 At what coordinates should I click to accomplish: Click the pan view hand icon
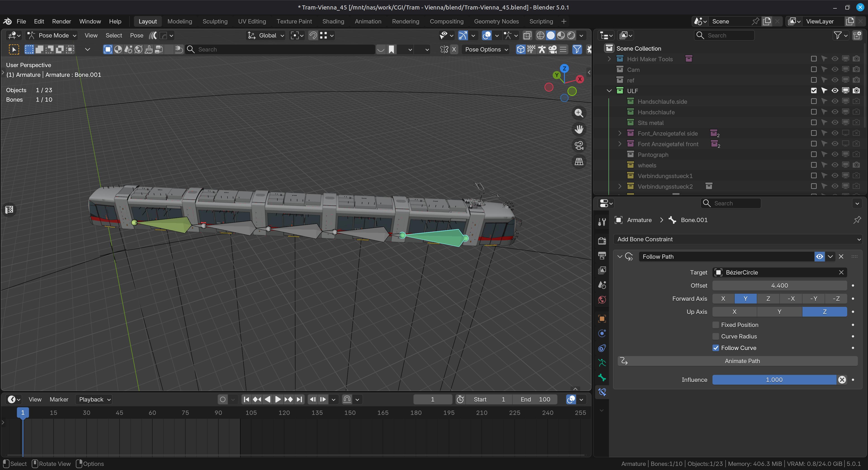point(579,129)
